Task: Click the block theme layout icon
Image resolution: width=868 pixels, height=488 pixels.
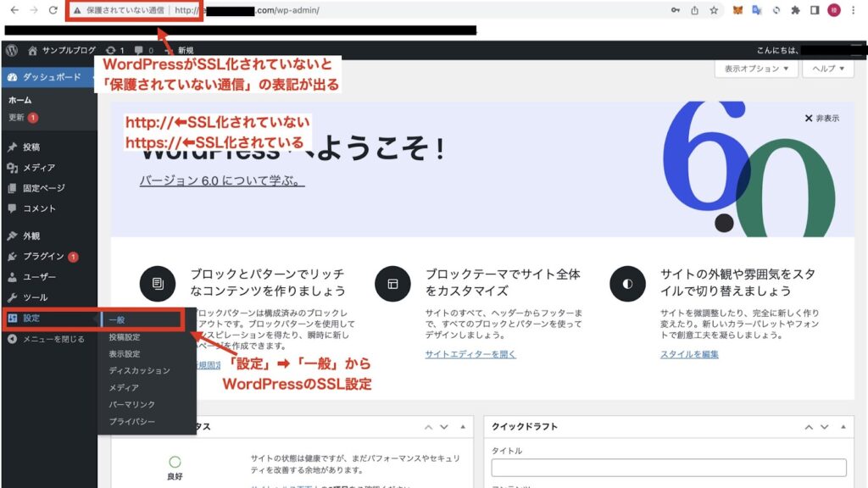Action: point(392,284)
